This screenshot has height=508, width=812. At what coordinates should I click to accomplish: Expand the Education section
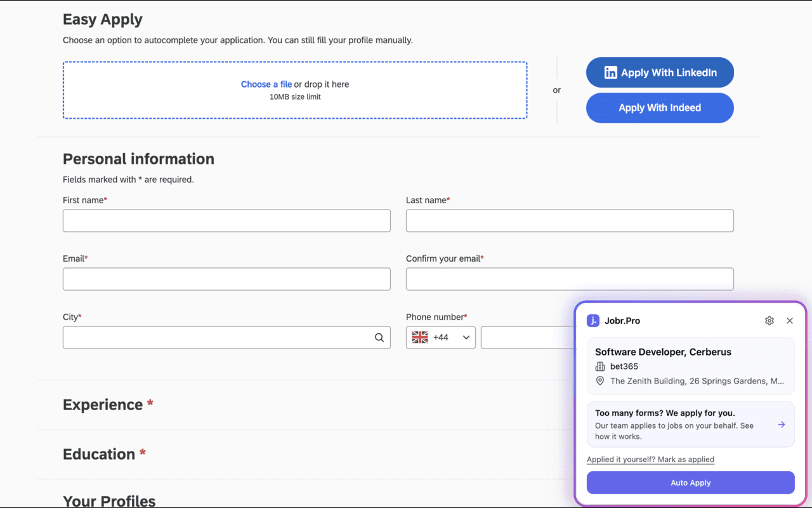(x=104, y=454)
